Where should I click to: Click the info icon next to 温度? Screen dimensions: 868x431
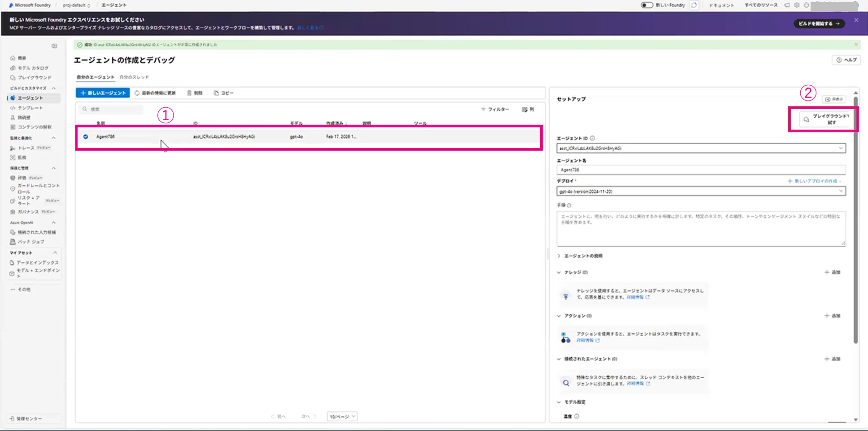click(577, 416)
